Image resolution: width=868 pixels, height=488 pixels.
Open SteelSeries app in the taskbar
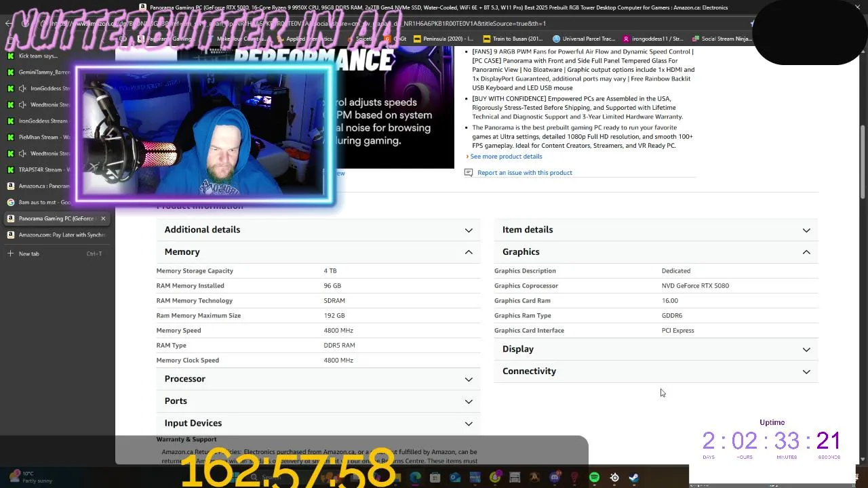coord(614,477)
